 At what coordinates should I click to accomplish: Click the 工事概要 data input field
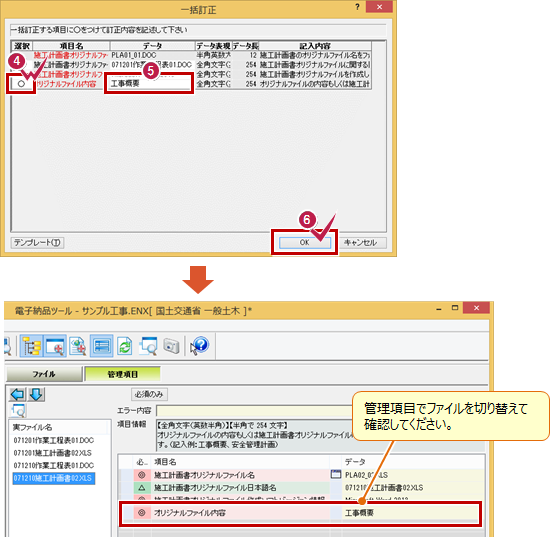click(x=150, y=83)
